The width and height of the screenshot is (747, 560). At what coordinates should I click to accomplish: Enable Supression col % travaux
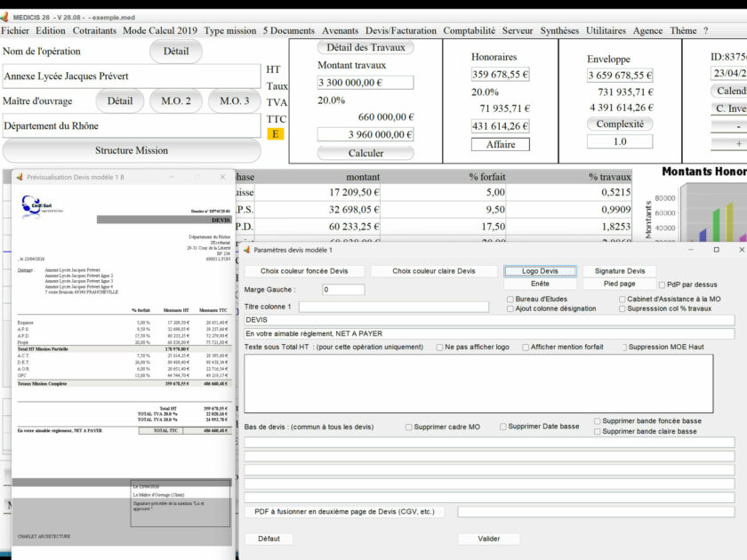(x=622, y=308)
